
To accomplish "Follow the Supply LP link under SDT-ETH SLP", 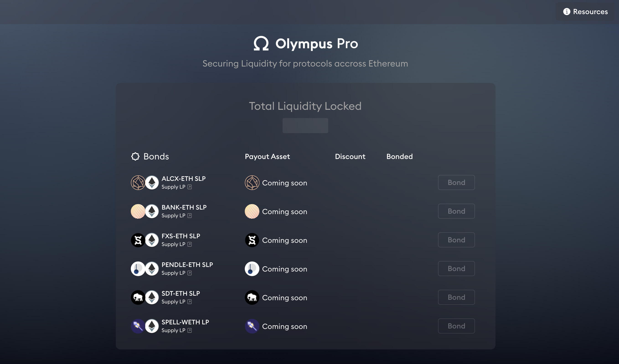I will (173, 302).
